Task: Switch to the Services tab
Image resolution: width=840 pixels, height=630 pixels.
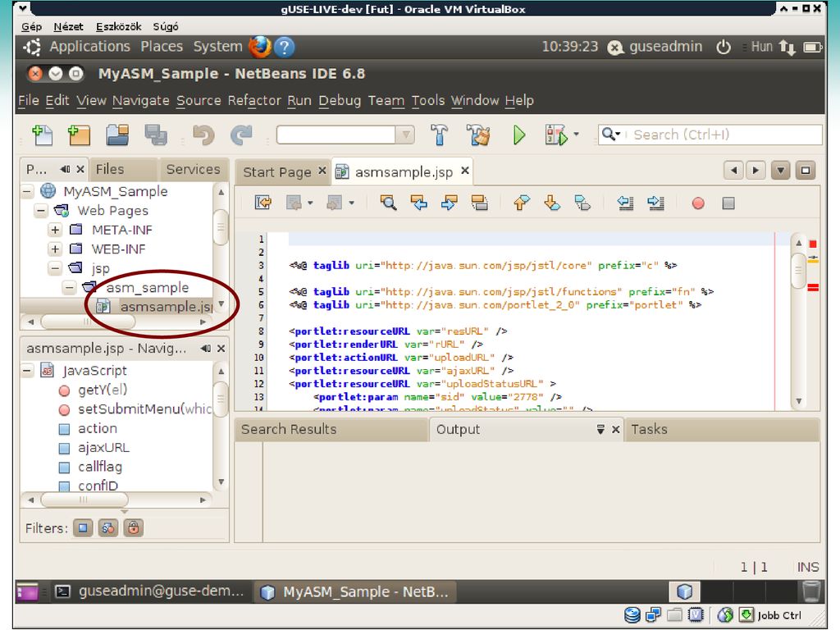Action: click(x=193, y=169)
